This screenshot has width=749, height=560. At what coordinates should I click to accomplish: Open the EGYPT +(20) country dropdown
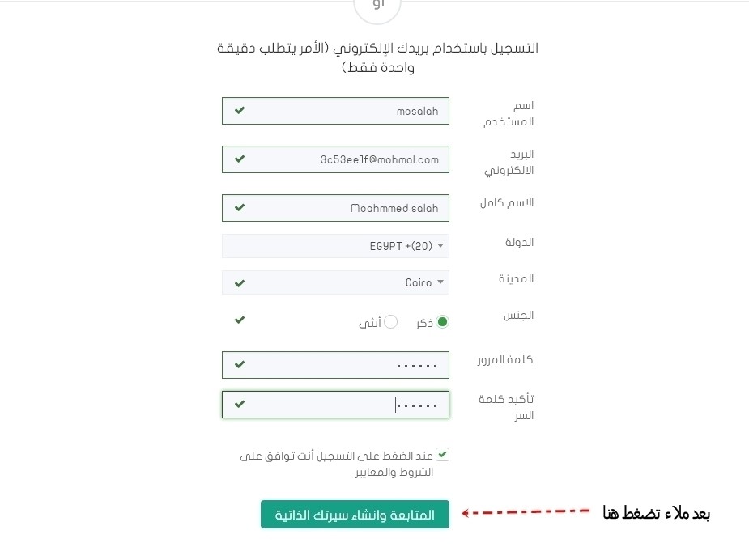click(335, 246)
